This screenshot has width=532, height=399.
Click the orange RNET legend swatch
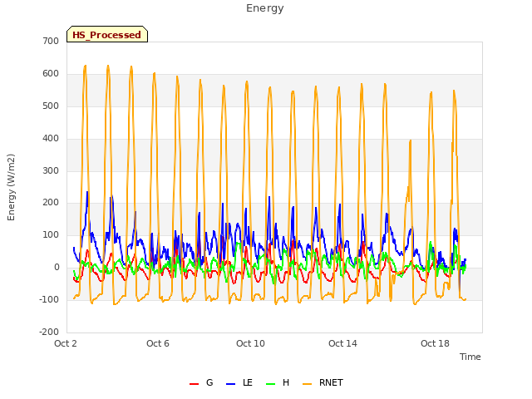[x=307, y=384]
